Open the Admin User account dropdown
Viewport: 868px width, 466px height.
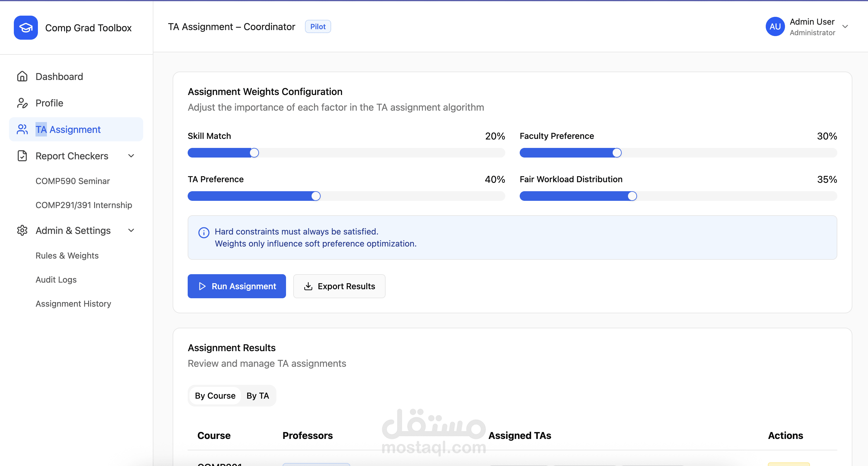pos(845,26)
